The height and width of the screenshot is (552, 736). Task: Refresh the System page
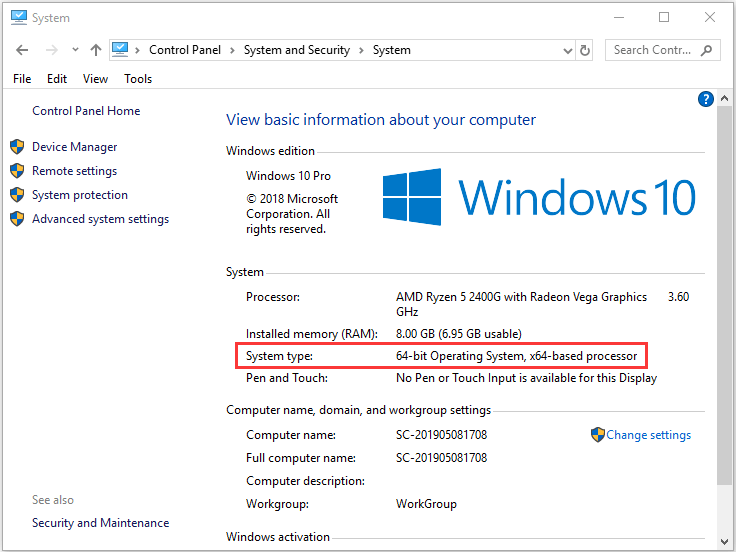click(585, 50)
